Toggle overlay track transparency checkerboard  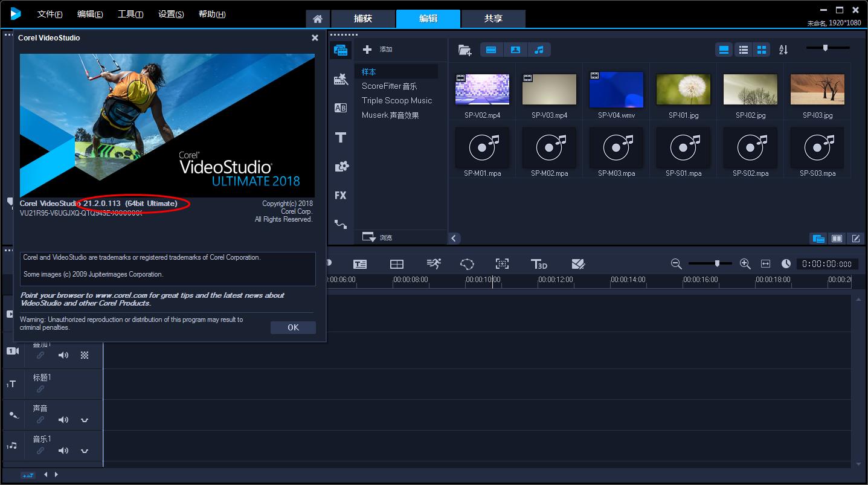[85, 355]
